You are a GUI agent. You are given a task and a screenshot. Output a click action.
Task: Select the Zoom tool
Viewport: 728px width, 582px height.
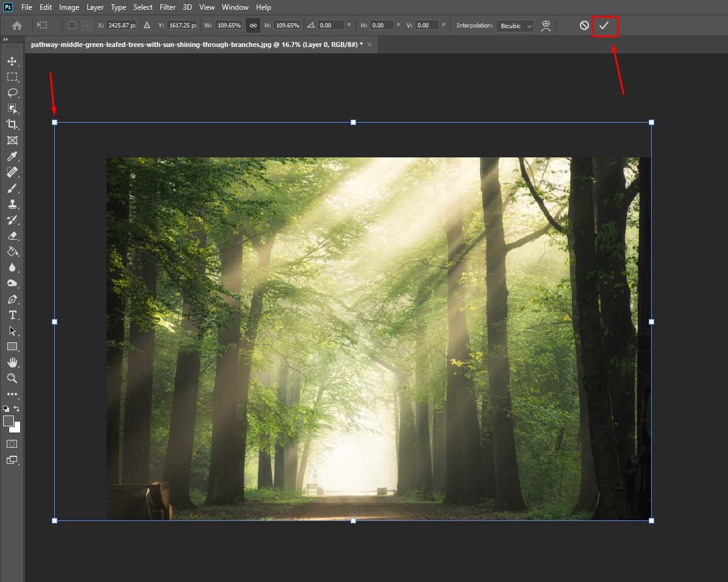click(12, 378)
